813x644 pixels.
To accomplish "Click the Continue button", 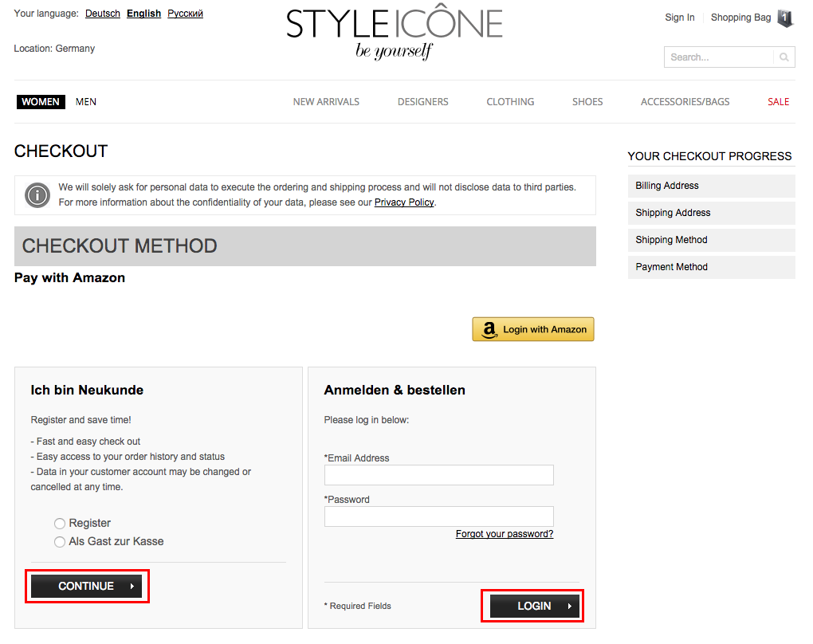I will tap(87, 586).
